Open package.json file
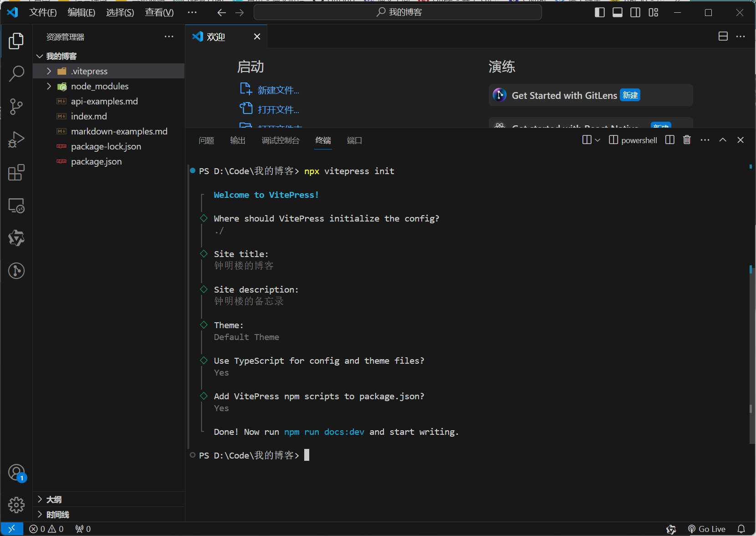Viewport: 756px width, 536px height. [108, 161]
